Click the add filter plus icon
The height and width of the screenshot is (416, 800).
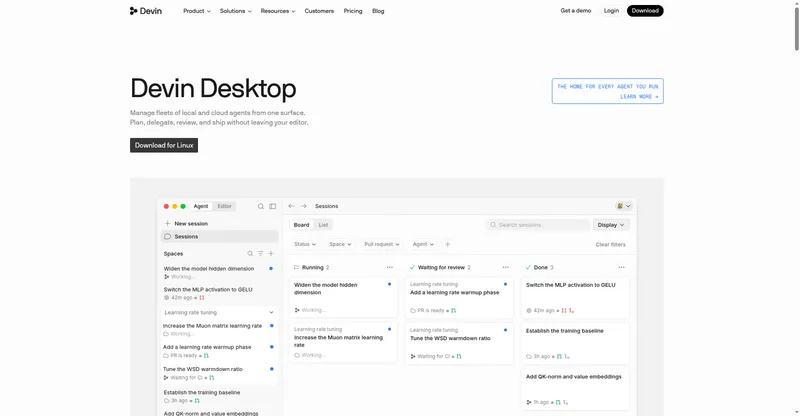(x=447, y=244)
